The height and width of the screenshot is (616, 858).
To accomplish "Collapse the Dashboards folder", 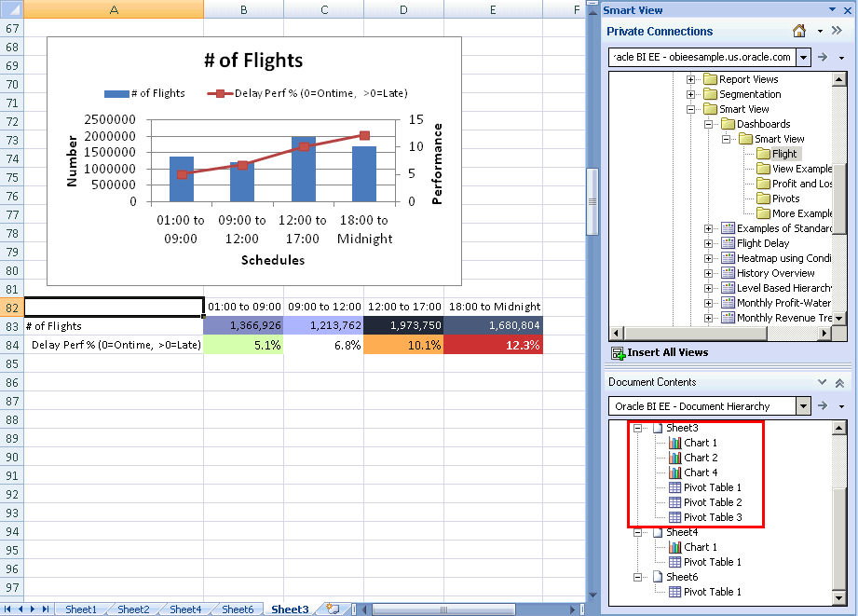I will 708,124.
